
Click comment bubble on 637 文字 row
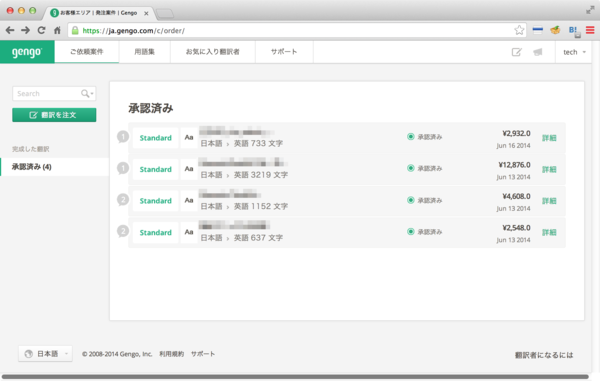pos(123,231)
